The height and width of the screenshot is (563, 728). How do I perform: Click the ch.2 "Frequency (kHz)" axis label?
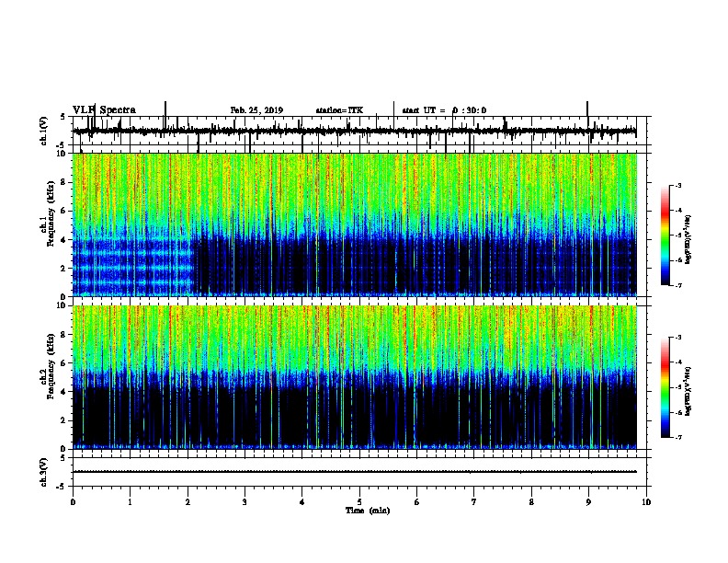tap(51, 366)
